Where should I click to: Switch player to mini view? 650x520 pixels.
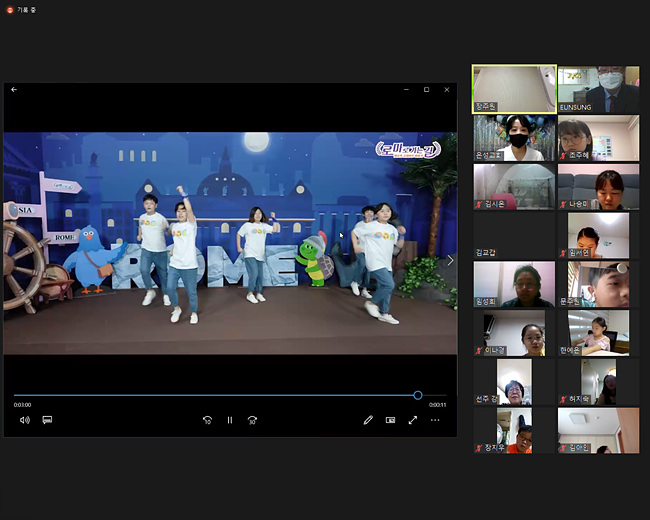tap(390, 420)
